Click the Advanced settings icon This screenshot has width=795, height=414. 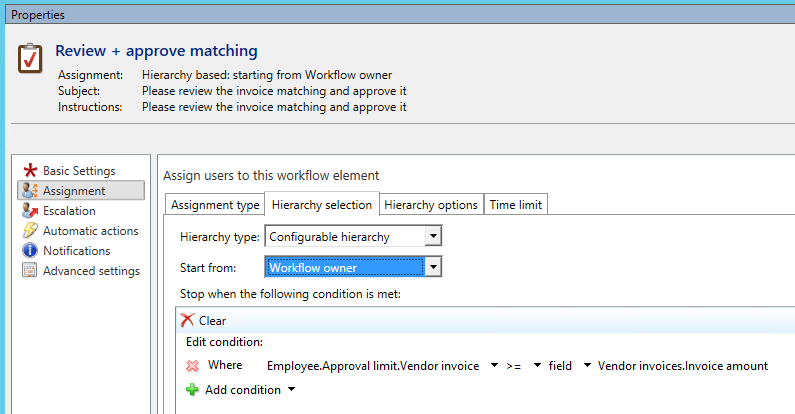coord(29,271)
